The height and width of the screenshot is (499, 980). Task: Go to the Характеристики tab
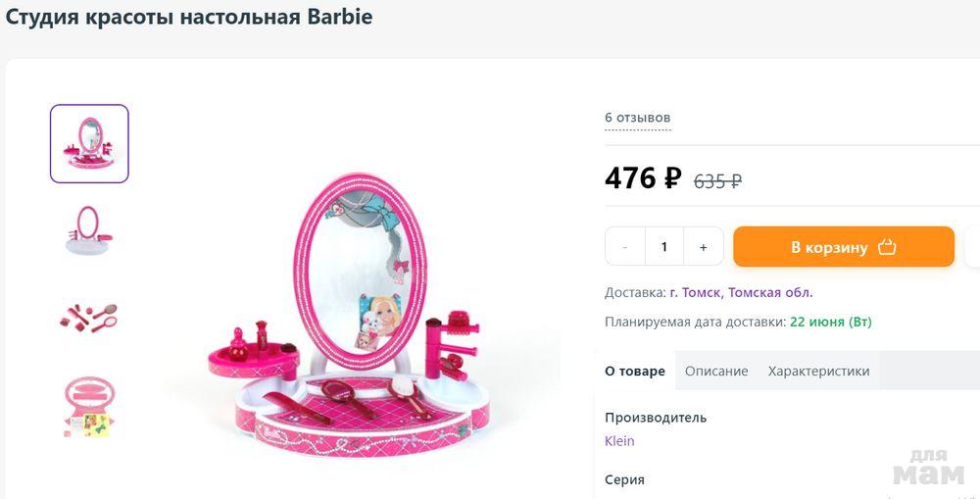click(818, 372)
